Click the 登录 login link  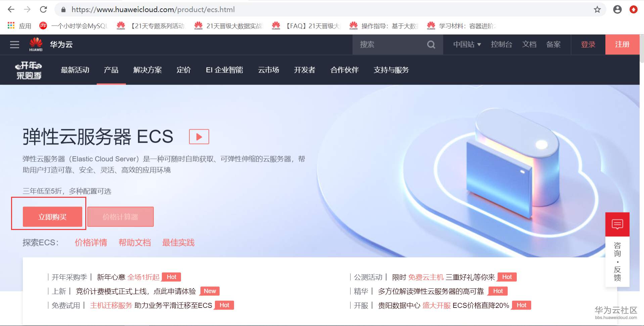(x=588, y=45)
